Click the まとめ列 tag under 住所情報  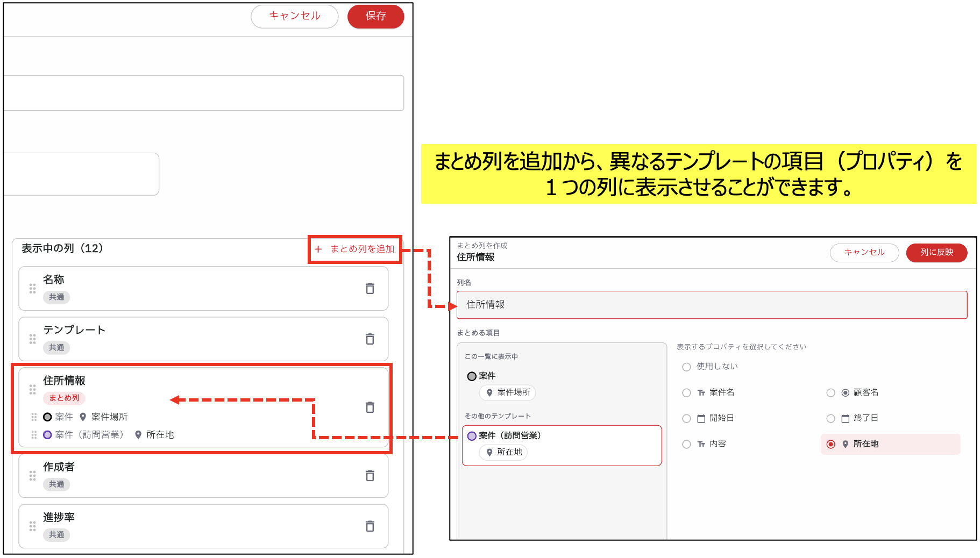(x=64, y=398)
